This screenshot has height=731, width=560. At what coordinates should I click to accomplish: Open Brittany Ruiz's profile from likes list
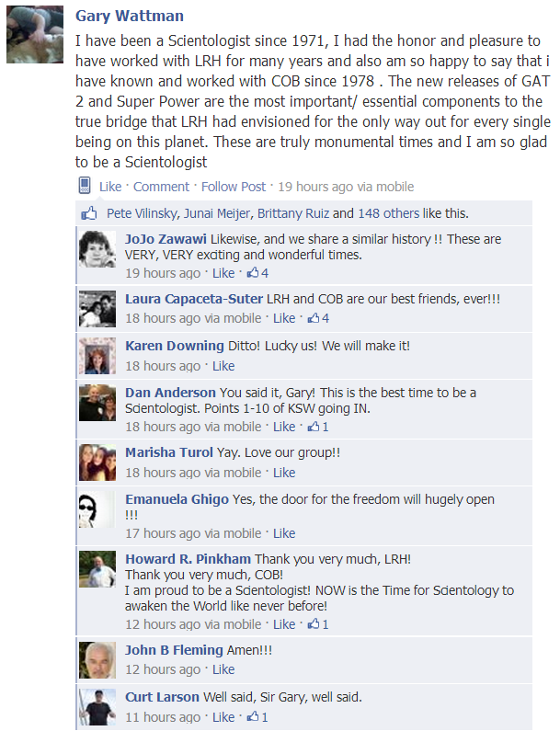pyautogui.click(x=293, y=213)
